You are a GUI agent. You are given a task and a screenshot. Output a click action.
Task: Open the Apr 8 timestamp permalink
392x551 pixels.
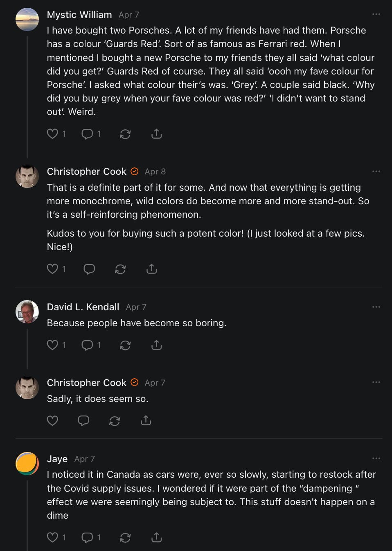point(155,172)
